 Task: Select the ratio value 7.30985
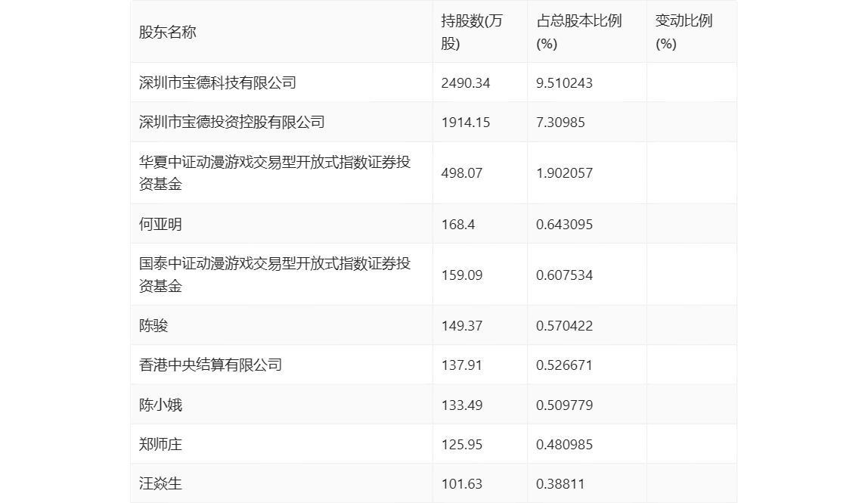(560, 123)
